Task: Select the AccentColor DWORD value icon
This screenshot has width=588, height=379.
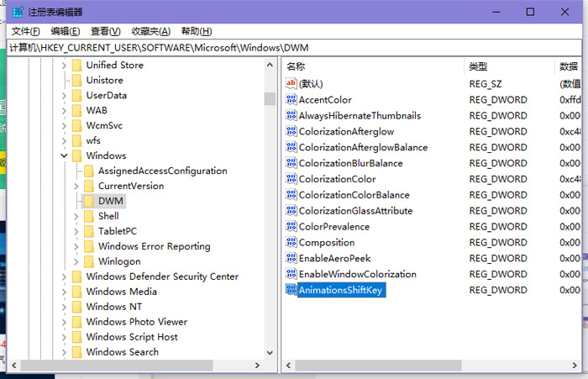Action: (291, 100)
